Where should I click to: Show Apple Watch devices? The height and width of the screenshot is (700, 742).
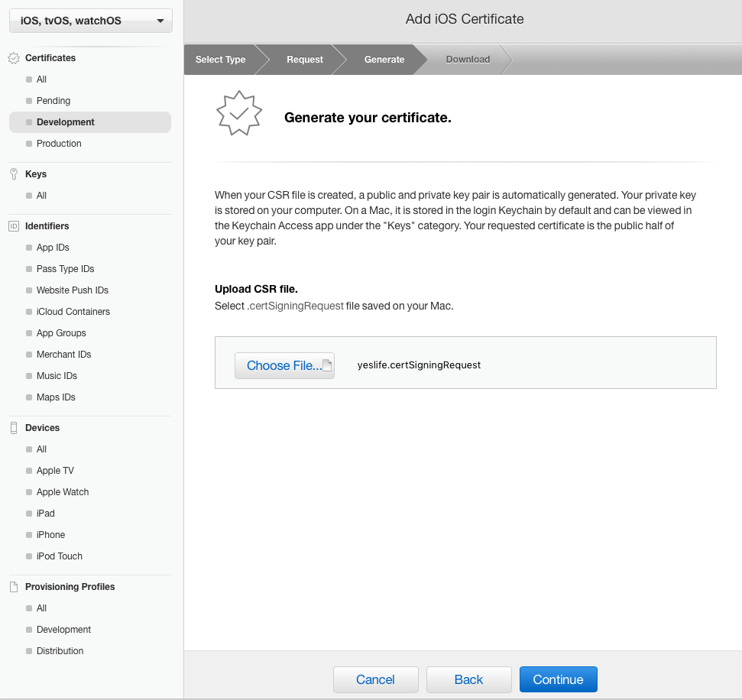pos(63,491)
